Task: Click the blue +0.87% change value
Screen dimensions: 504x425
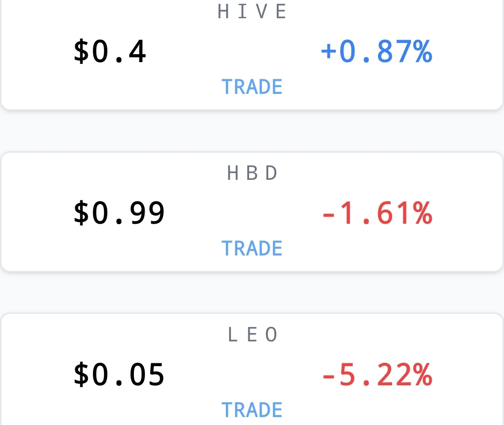Action: 377,51
